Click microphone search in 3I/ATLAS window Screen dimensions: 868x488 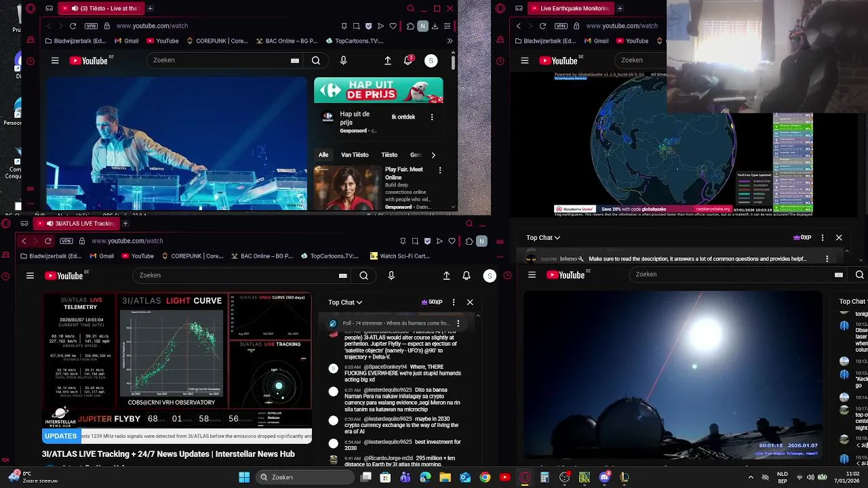(x=391, y=275)
